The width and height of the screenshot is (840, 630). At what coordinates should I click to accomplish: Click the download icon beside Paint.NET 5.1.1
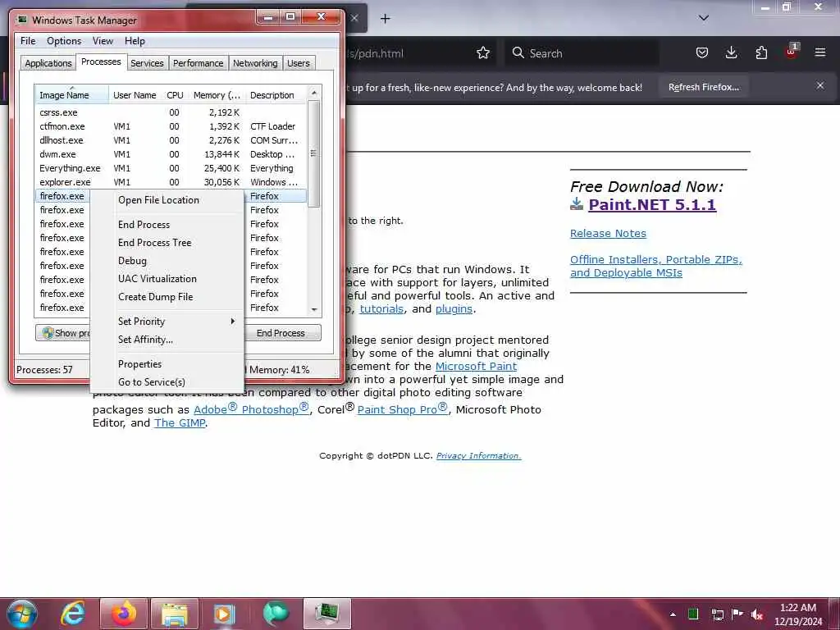click(x=577, y=204)
